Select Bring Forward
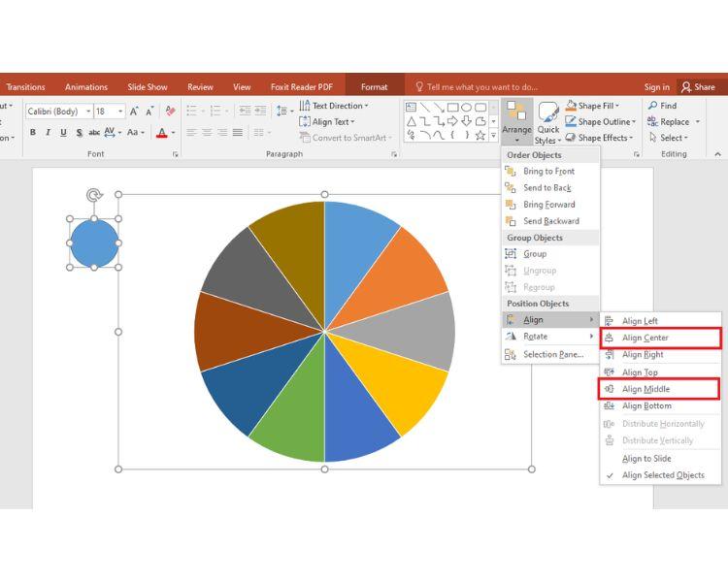 click(x=550, y=205)
